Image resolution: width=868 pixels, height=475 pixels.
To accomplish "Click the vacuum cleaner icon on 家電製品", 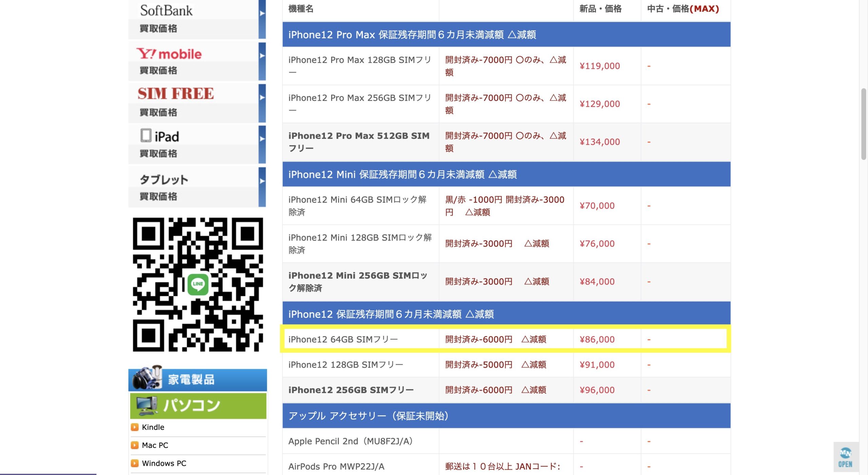I will [x=147, y=377].
